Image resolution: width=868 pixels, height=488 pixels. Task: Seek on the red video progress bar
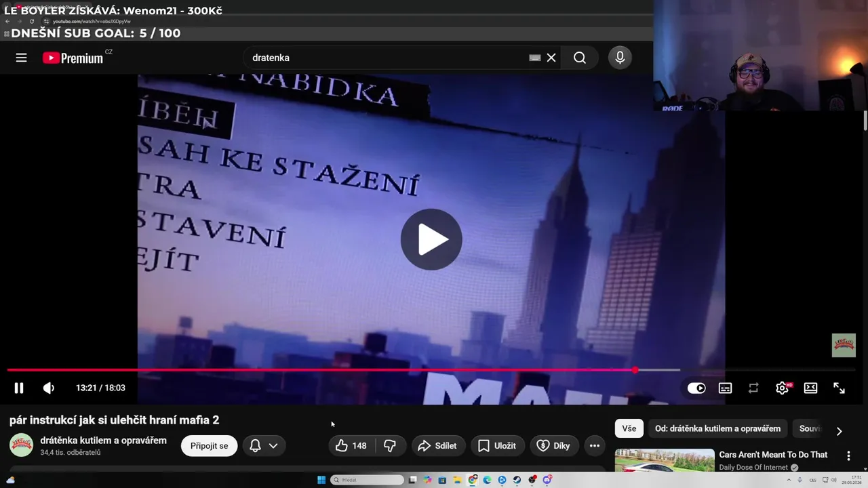320,370
